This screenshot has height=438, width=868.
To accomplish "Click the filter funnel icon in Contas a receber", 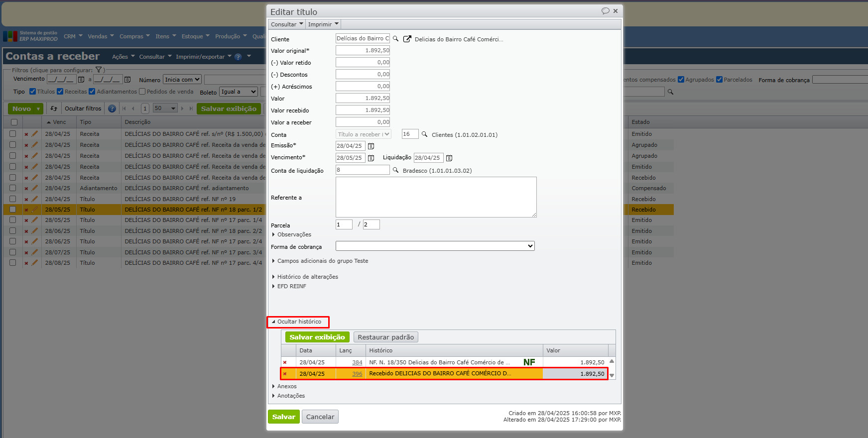I will [99, 70].
